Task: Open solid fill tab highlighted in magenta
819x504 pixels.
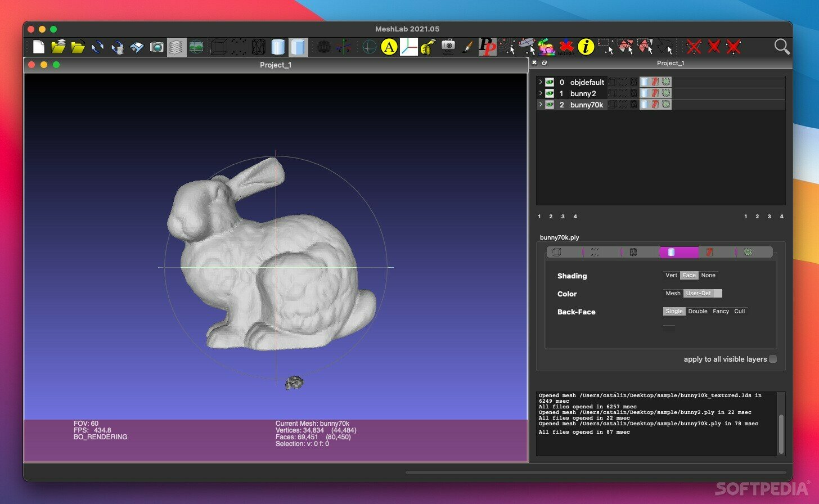Action: [x=678, y=252]
